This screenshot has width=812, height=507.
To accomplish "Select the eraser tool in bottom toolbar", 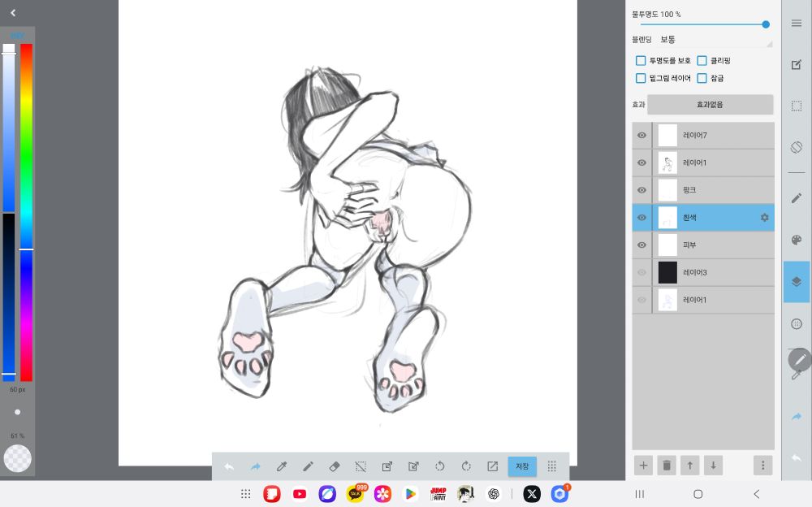I will 335,466.
